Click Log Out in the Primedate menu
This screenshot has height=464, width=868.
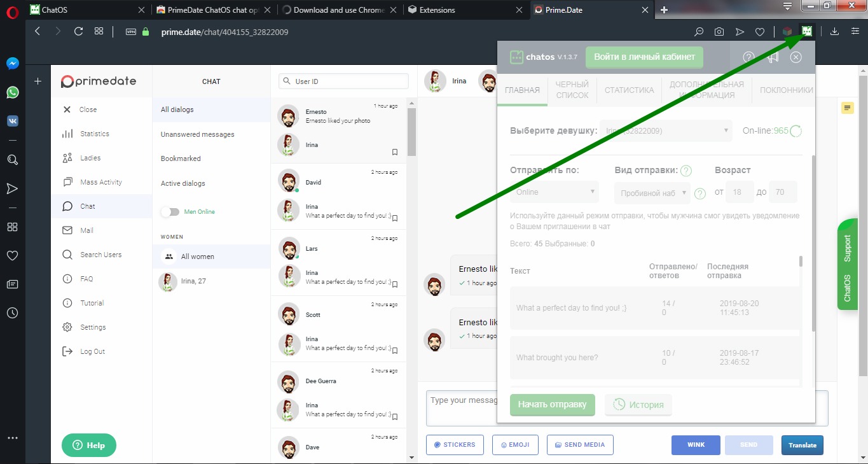[93, 351]
